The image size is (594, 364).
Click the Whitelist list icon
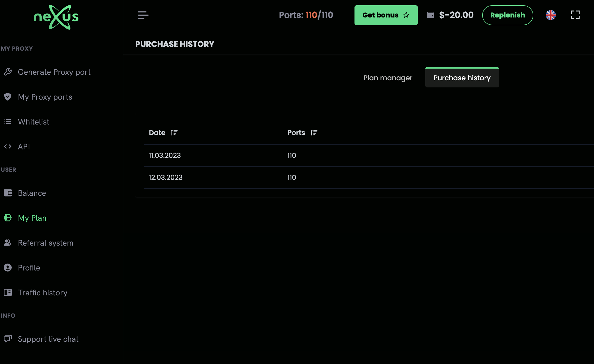coord(8,122)
